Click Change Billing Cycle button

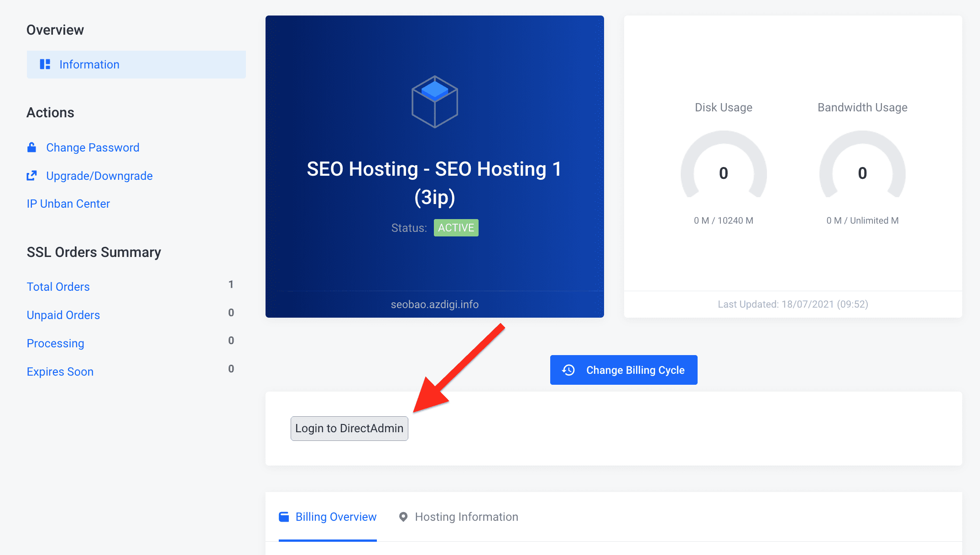pos(623,370)
